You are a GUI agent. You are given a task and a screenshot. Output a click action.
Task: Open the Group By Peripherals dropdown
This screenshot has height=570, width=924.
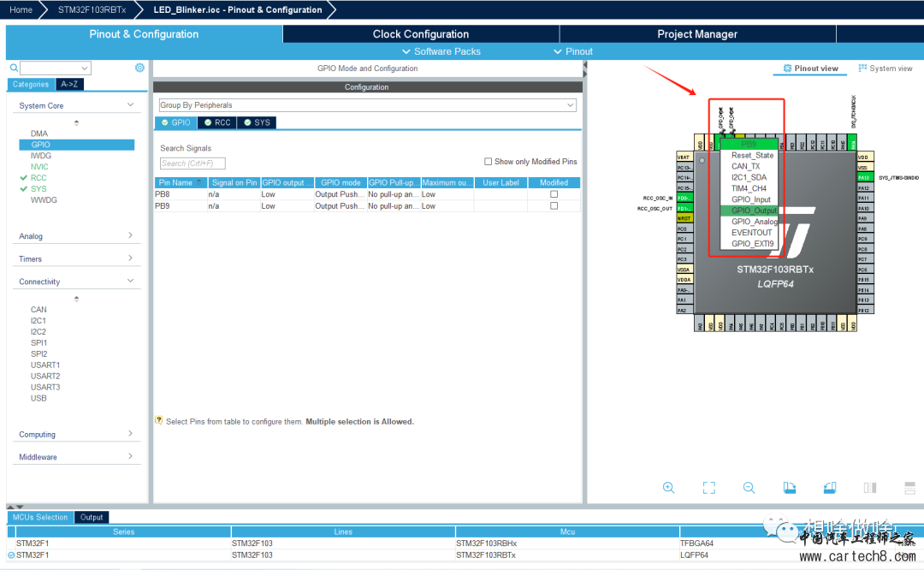368,105
